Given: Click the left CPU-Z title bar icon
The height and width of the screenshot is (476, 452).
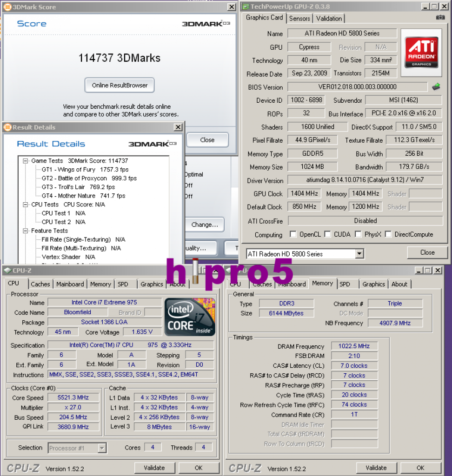Looking at the screenshot, I should tap(7, 271).
